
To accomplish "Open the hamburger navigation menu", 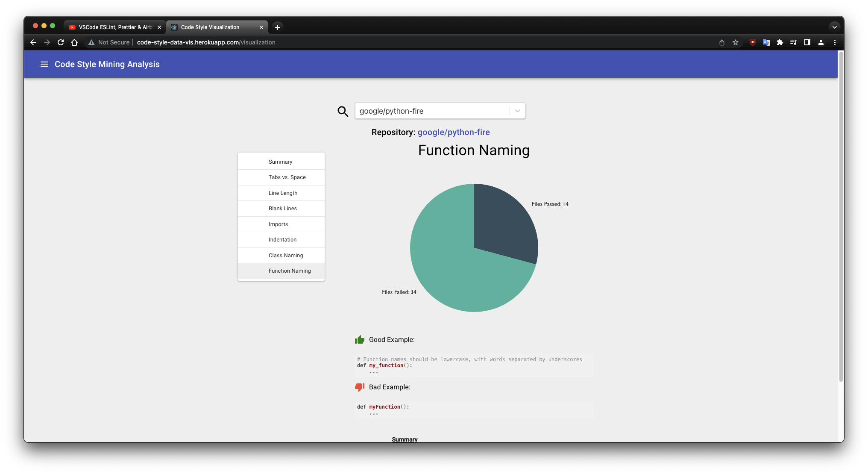I will coord(44,64).
